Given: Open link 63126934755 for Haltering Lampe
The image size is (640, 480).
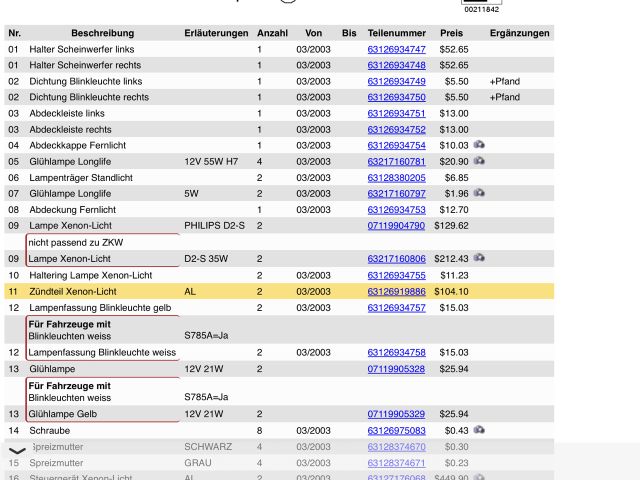Looking at the screenshot, I should [396, 275].
